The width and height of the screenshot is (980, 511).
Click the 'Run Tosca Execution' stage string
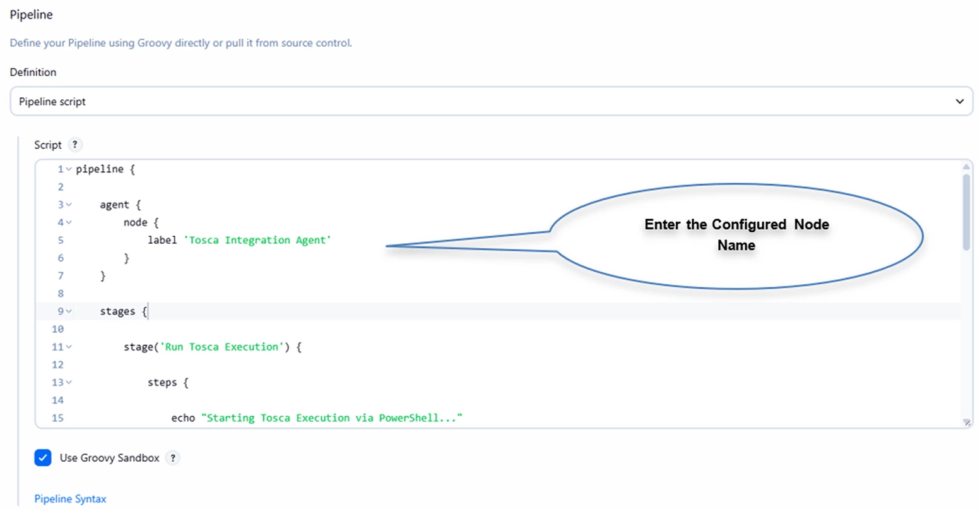pos(221,347)
